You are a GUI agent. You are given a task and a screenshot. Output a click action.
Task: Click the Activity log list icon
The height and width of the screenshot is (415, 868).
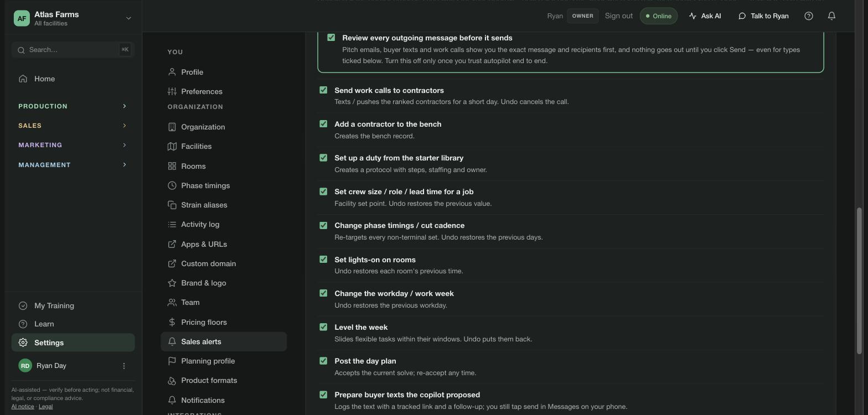point(172,224)
